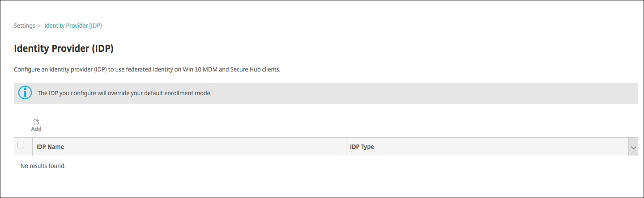
Task: Expand the column options chevron in header
Action: (x=633, y=147)
